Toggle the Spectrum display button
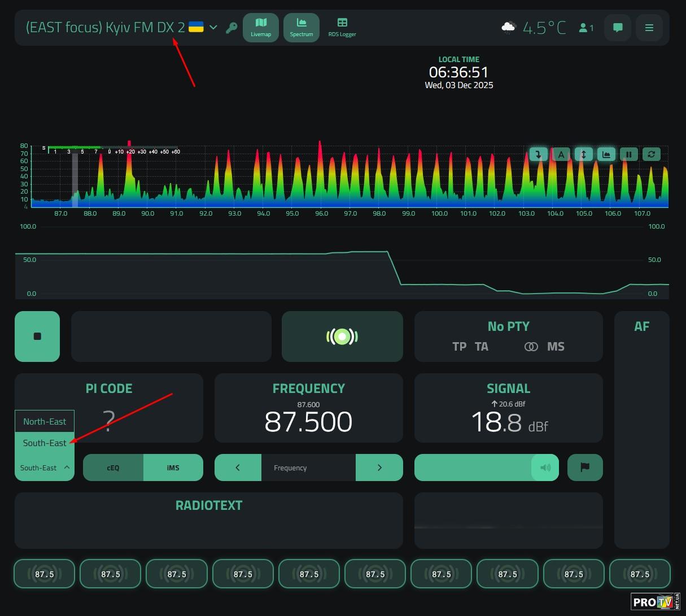The width and height of the screenshot is (686, 616). click(301, 27)
